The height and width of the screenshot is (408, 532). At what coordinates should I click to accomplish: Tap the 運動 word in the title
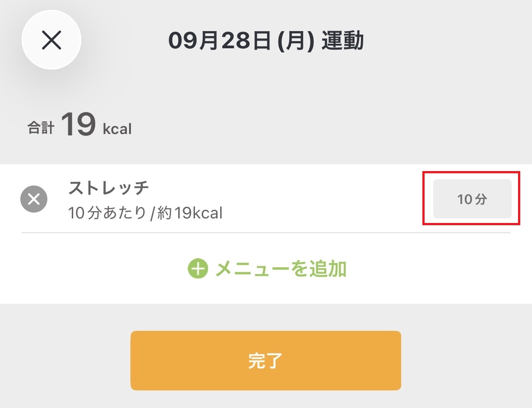(x=342, y=41)
